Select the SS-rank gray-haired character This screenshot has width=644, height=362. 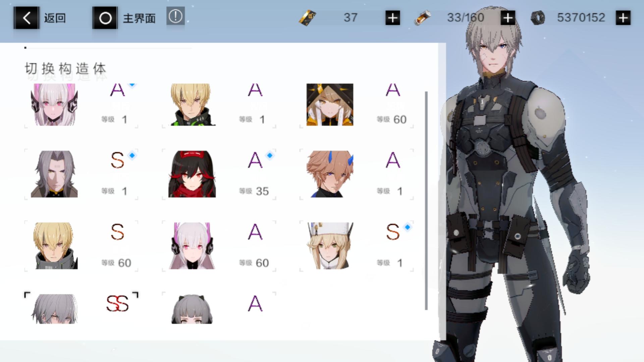pos(54,309)
